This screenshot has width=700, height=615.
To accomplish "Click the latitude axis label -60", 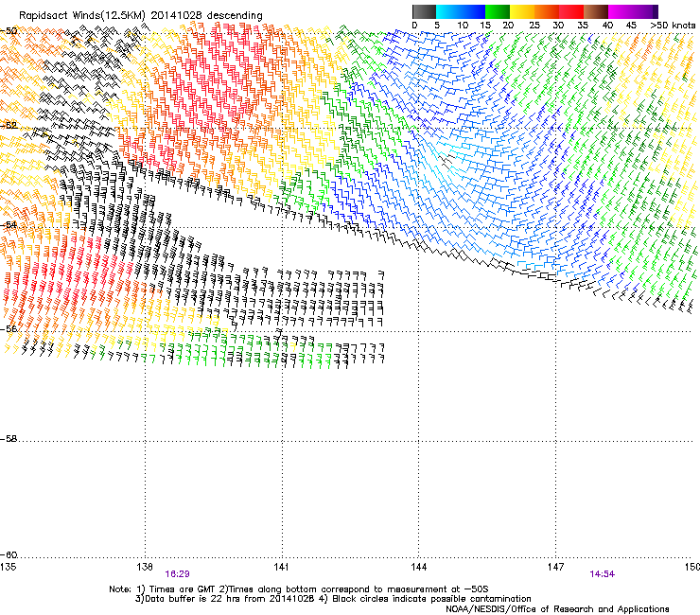I will pos(9,554).
